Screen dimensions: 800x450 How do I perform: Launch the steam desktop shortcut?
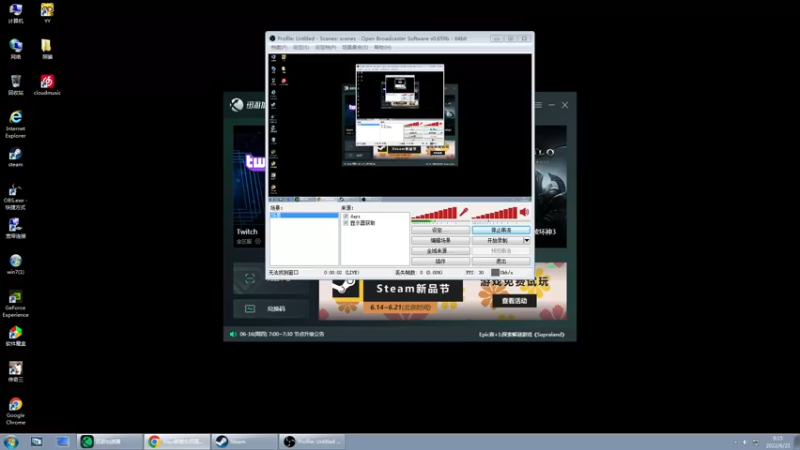coord(15,157)
